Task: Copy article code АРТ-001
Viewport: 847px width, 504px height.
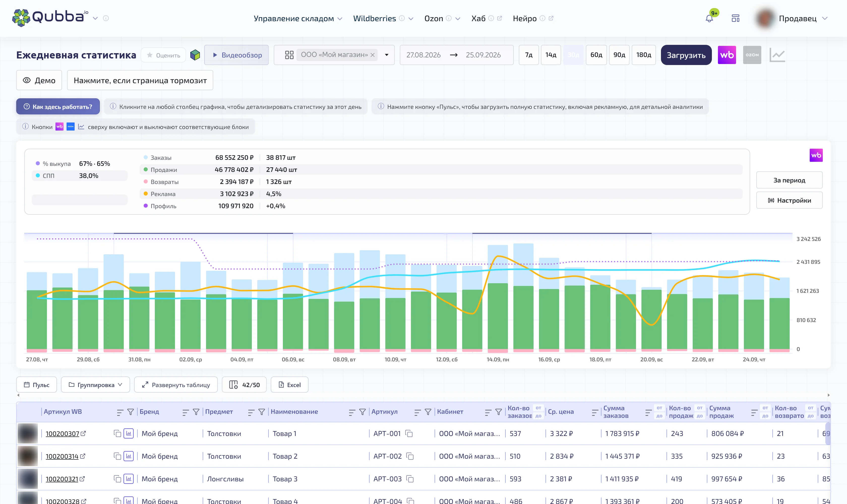Action: tap(409, 434)
